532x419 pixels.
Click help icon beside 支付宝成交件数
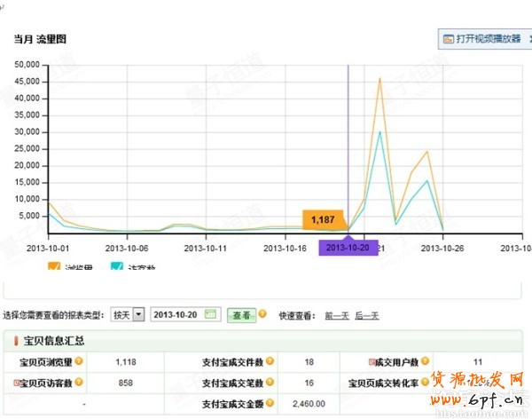coord(270,361)
